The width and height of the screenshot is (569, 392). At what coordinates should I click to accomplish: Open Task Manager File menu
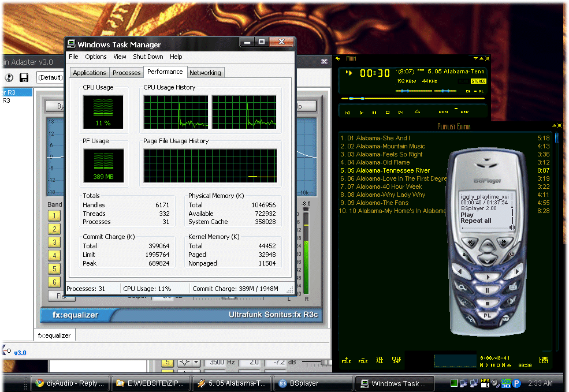coord(74,57)
